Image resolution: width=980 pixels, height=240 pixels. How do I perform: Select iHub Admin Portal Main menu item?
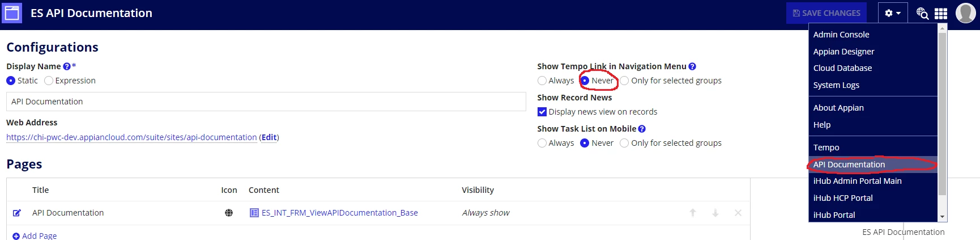point(873,181)
